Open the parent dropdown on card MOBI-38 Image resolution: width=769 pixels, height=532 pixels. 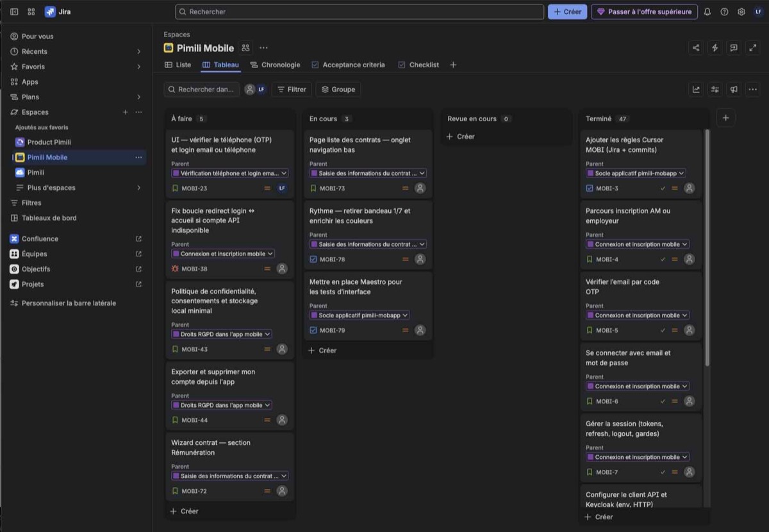pos(223,254)
